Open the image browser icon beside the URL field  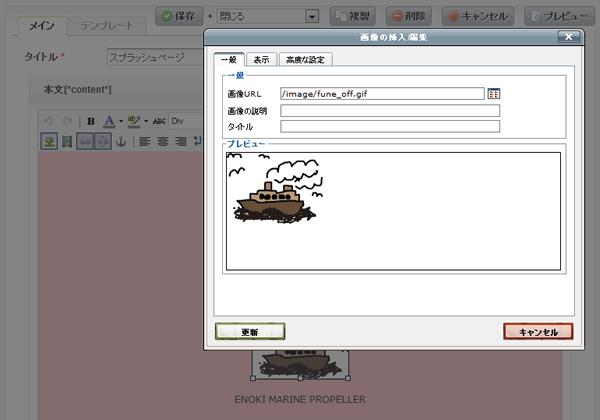(493, 93)
